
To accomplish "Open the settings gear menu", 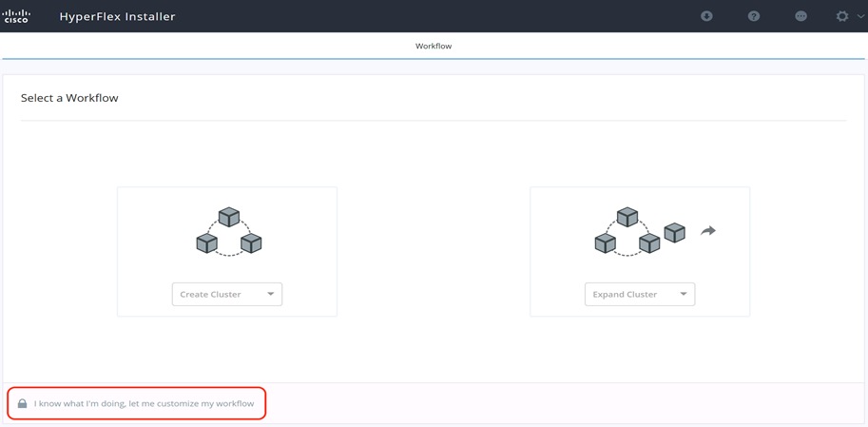I will coord(842,16).
